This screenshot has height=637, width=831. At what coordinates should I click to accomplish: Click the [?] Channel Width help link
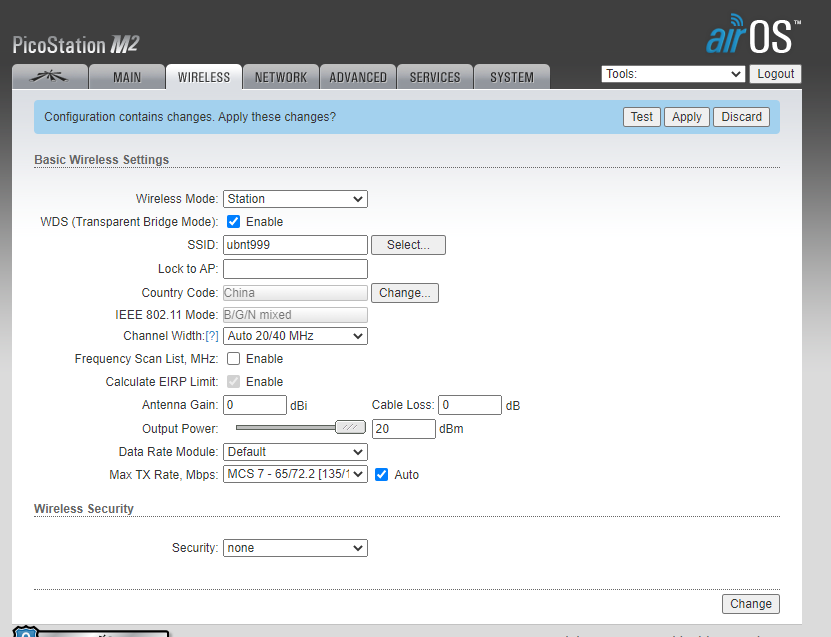point(212,336)
